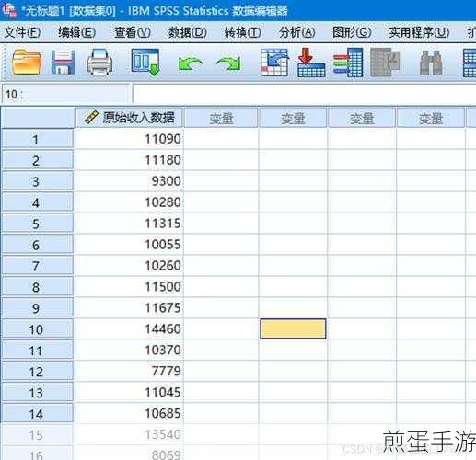Viewport: 476px width, 460px height.
Task: Select cell with value 10685
Action: tap(129, 413)
